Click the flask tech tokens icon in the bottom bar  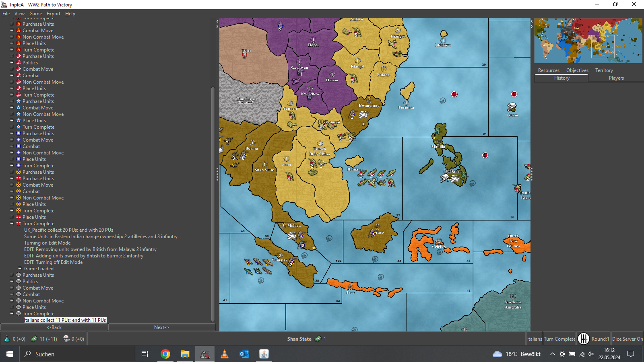(x=7, y=339)
